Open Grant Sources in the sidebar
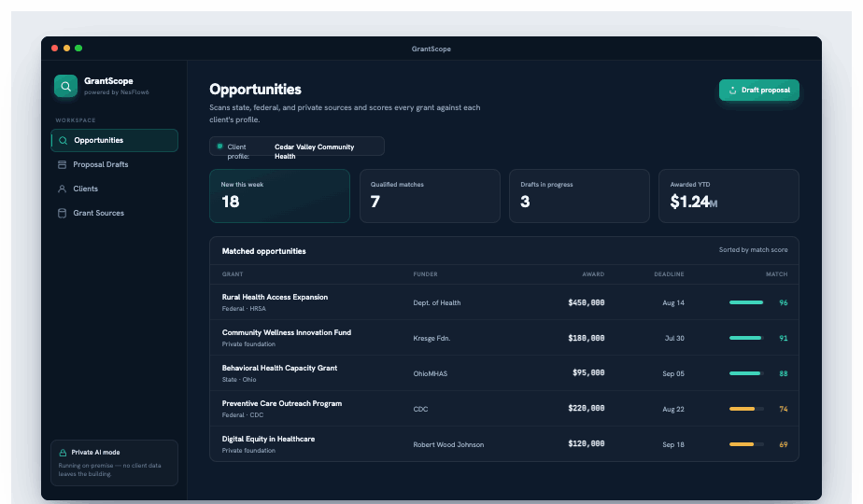Screen dimensions: 863x504 pyautogui.click(x=115, y=213)
